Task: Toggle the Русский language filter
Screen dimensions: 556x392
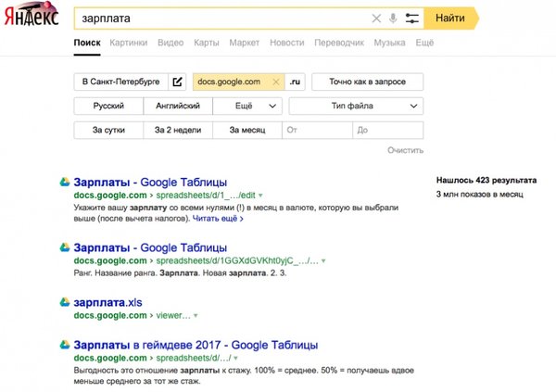Action: click(x=108, y=107)
